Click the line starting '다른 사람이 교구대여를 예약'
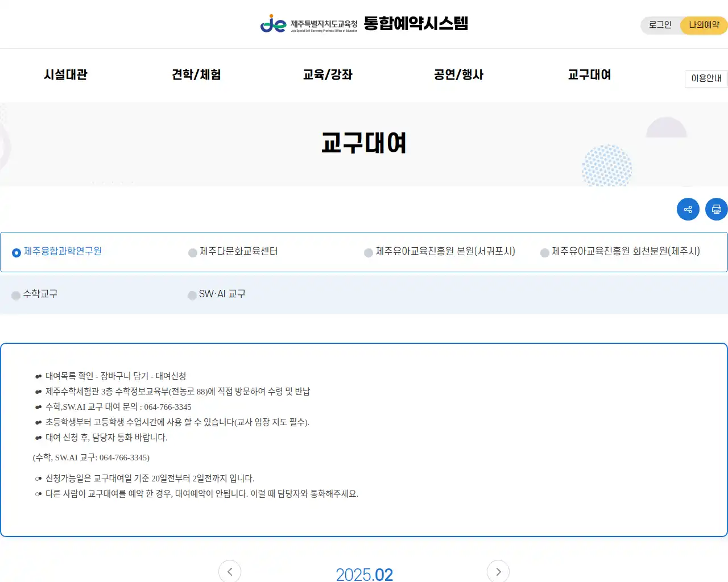 [202, 493]
